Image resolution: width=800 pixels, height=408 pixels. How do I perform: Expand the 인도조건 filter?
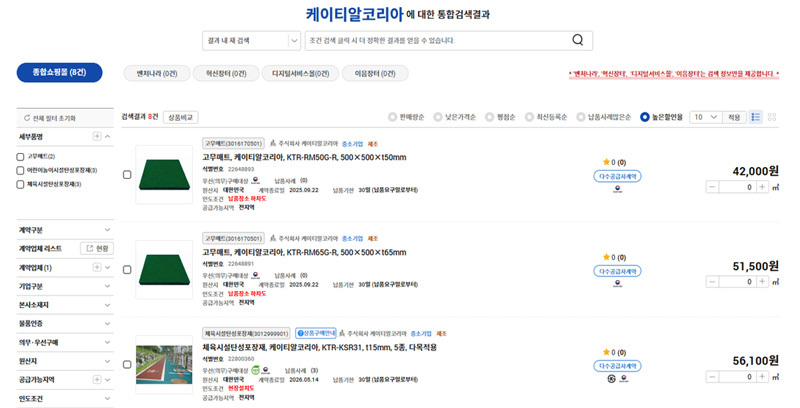pyautogui.click(x=107, y=398)
